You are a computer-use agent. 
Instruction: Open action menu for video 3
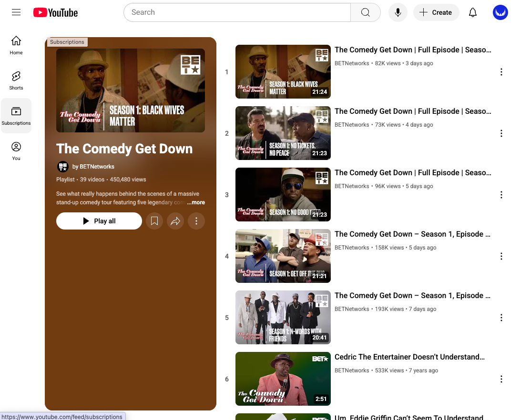pos(501,195)
